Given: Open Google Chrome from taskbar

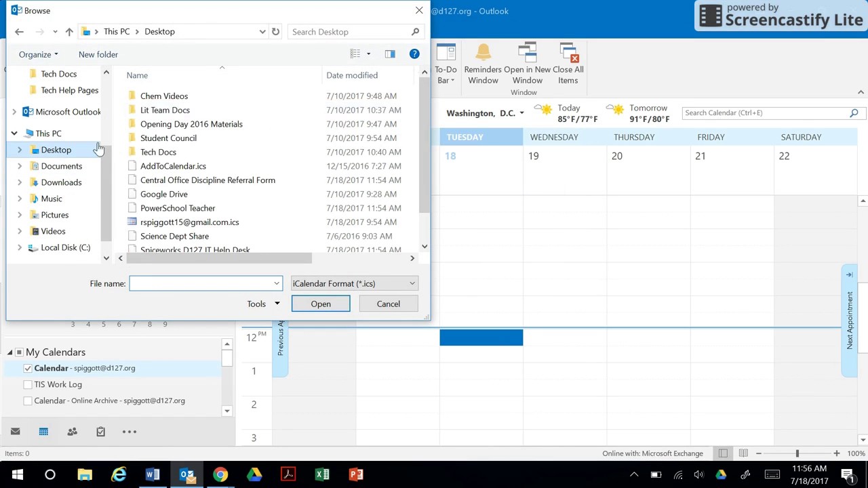Looking at the screenshot, I should 220,474.
